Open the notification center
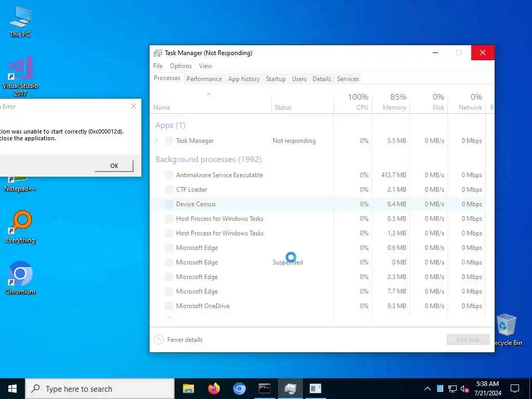Viewport: 532px width, 399px height. (x=515, y=389)
